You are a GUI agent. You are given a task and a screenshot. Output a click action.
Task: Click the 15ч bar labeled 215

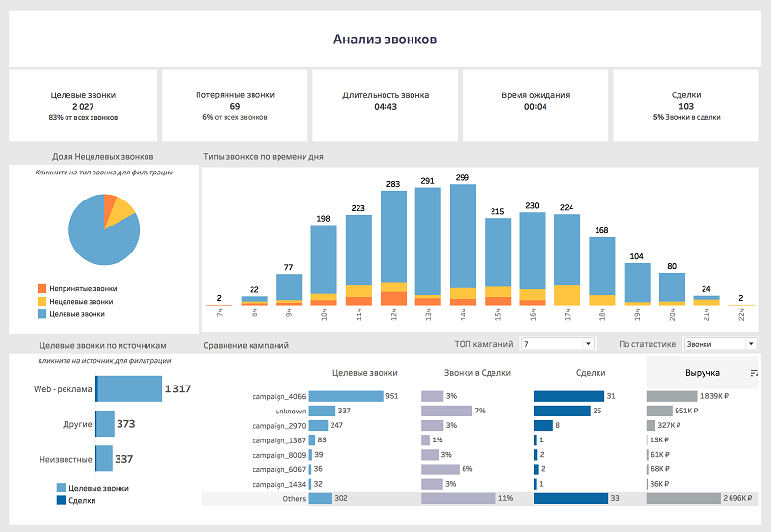click(497, 261)
